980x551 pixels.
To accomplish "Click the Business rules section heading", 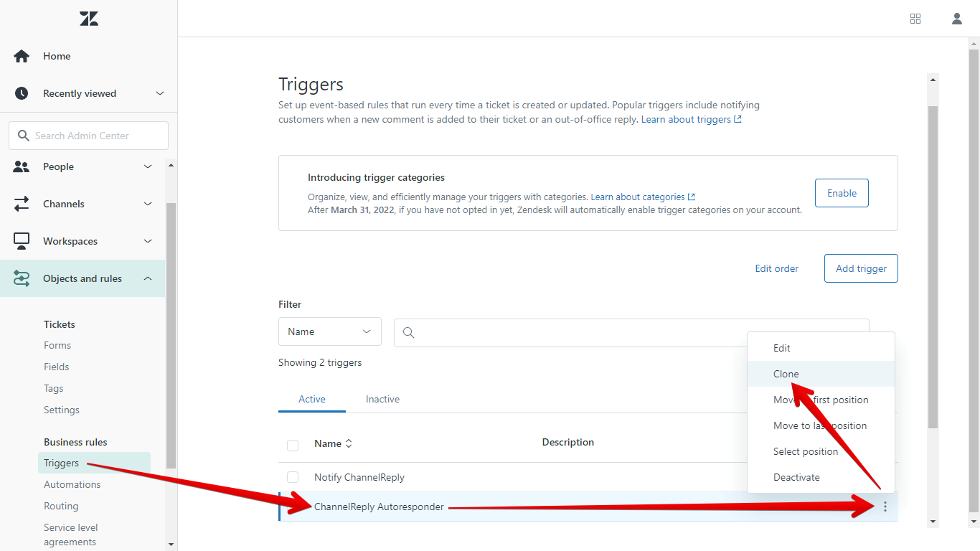I will click(75, 442).
